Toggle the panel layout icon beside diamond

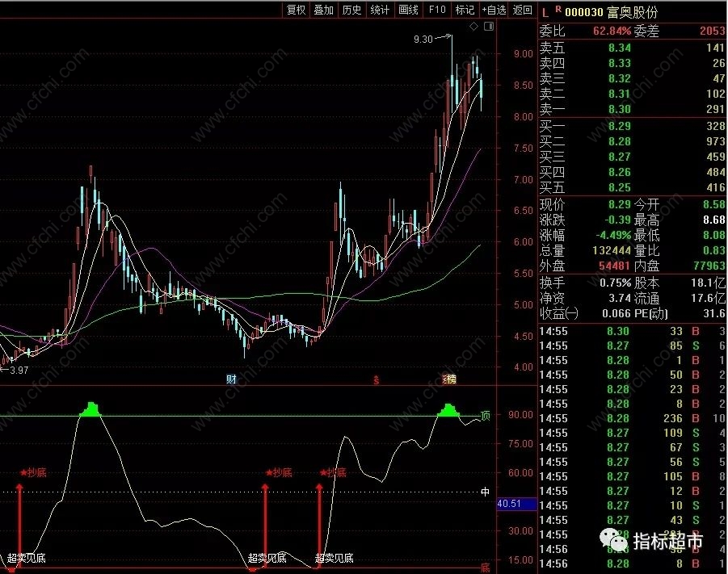pyautogui.click(x=488, y=27)
